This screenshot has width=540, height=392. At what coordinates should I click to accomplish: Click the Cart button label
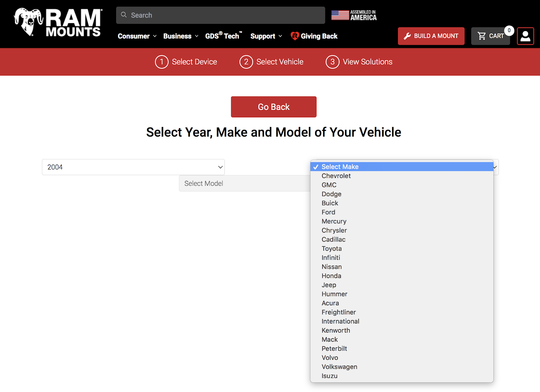click(x=496, y=36)
